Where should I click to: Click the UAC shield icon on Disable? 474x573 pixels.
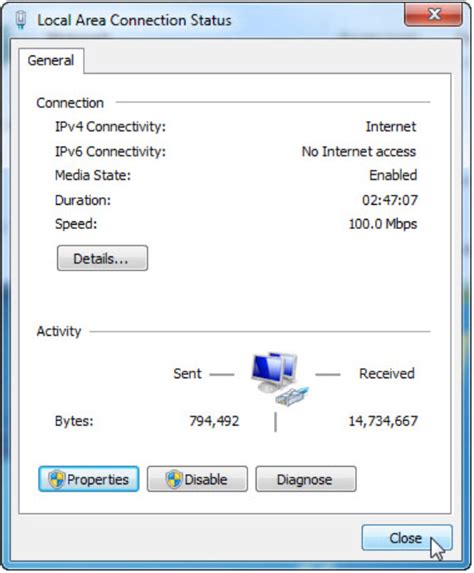pos(174,479)
